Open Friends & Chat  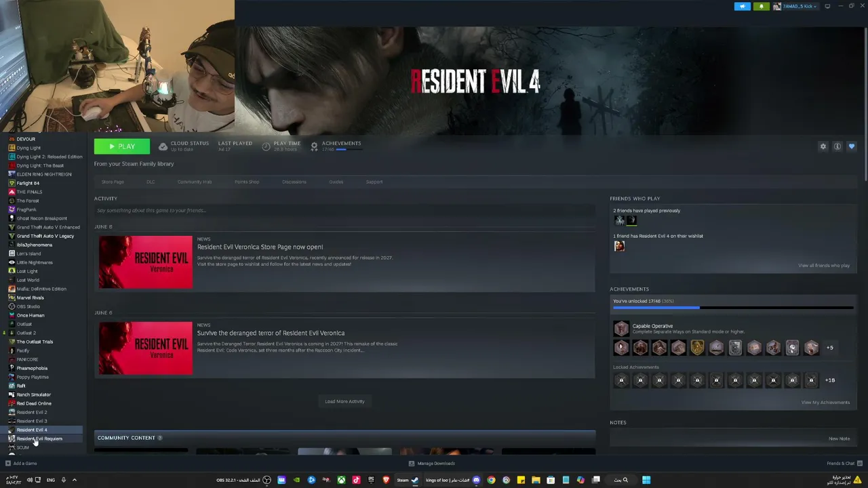(844, 464)
